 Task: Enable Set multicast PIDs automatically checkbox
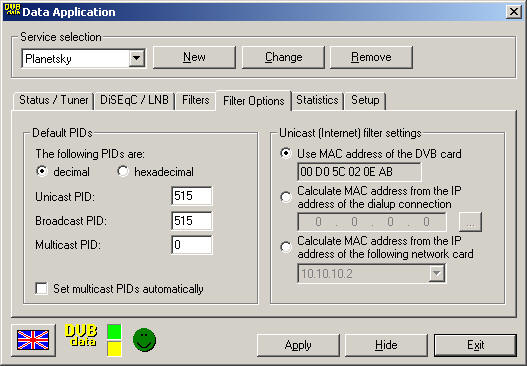click(x=41, y=289)
